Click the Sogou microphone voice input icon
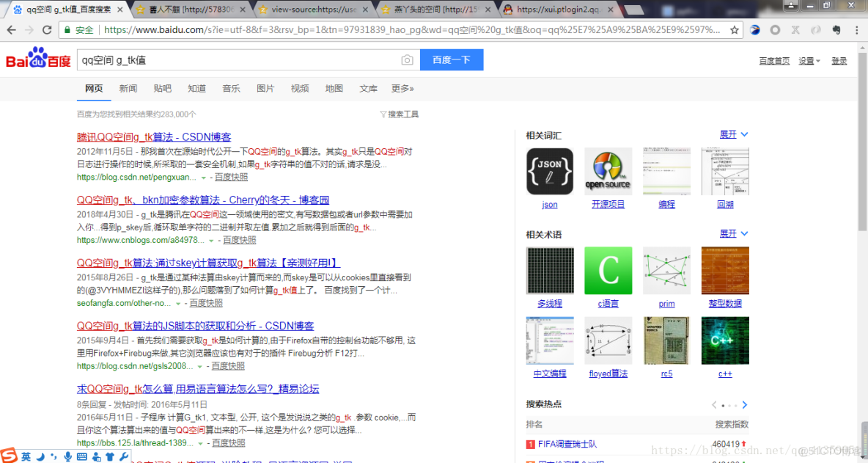The width and height of the screenshot is (868, 463). (x=67, y=456)
